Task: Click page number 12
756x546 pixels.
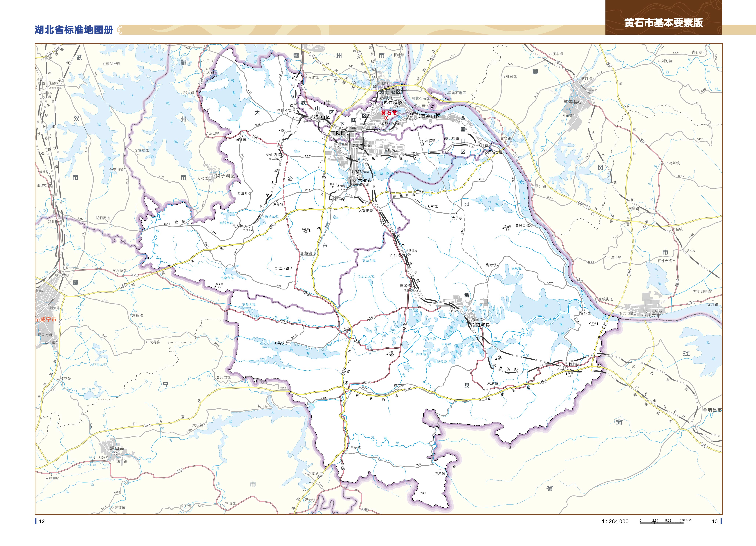Action: click(x=42, y=521)
